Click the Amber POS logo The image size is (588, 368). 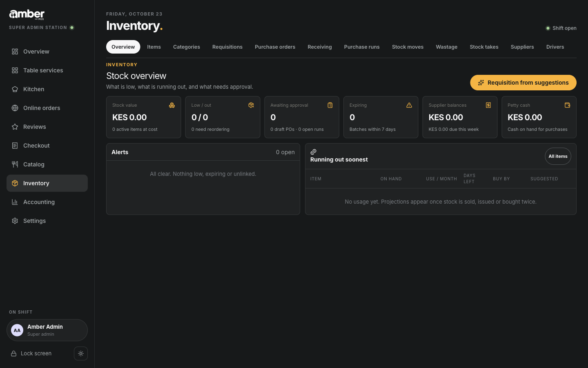tap(27, 15)
